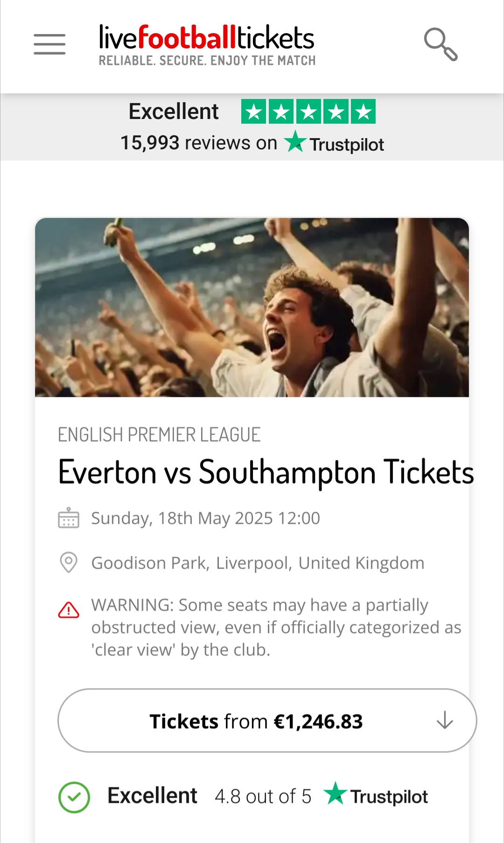Open the Everton vs Southampton Tickets title
504x843 pixels.
pyautogui.click(x=266, y=472)
